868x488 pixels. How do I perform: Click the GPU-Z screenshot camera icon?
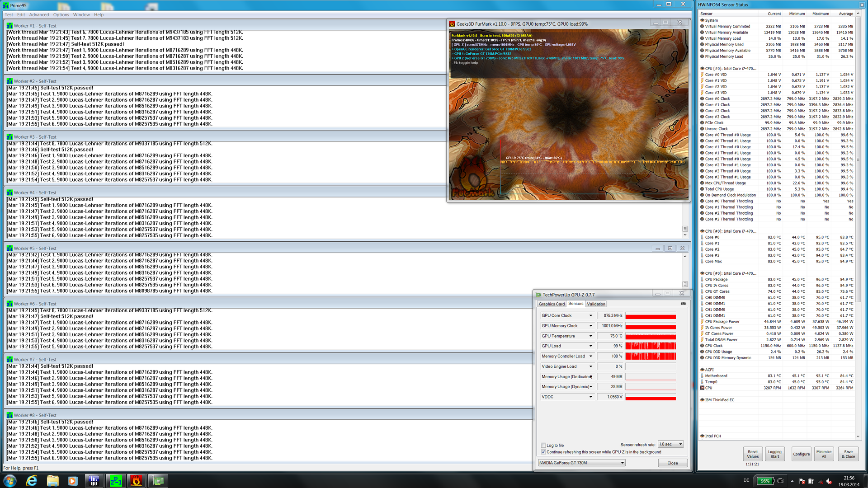point(683,304)
